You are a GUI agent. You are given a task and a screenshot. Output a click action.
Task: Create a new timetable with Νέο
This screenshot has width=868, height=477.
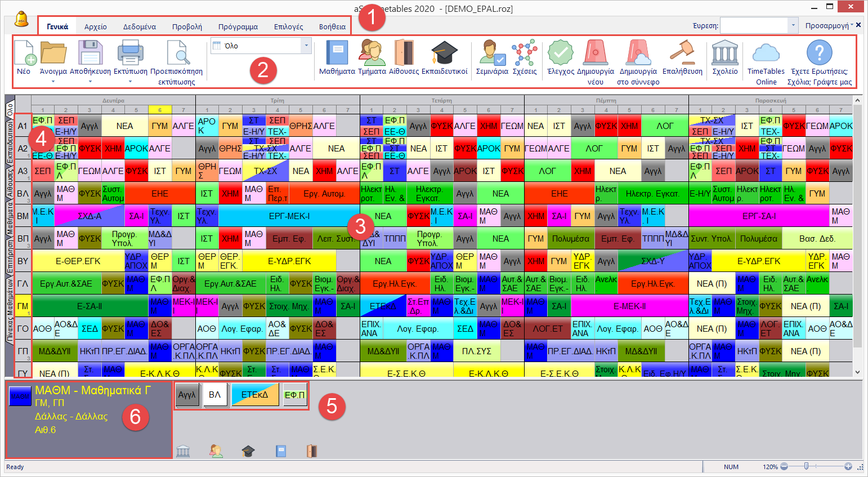[x=24, y=57]
